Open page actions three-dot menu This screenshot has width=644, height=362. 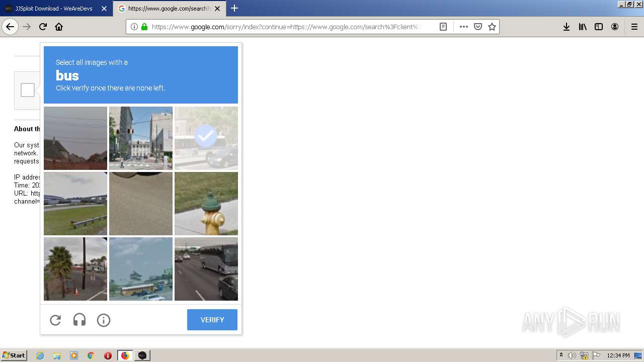464,27
